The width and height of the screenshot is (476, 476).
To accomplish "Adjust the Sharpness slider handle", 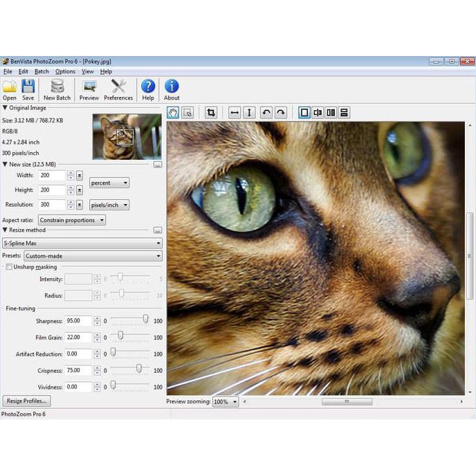I will click(x=146, y=319).
